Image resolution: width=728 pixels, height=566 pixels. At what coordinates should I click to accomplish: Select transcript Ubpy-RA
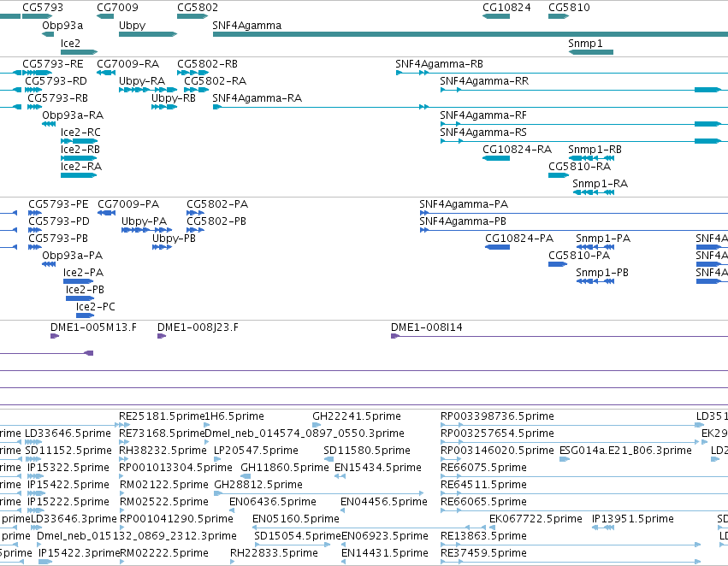click(x=142, y=81)
